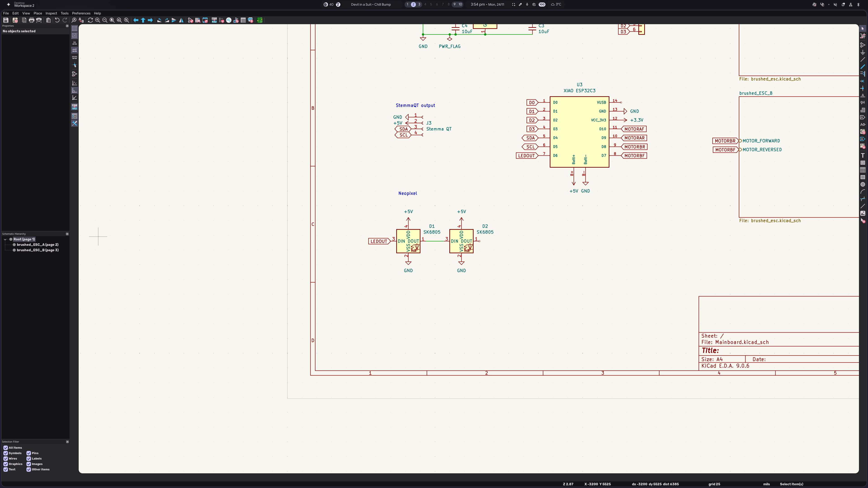The height and width of the screenshot is (488, 868).
Task: Select brushed_ESC_A (page 2) in hierarchy
Action: pos(37,244)
